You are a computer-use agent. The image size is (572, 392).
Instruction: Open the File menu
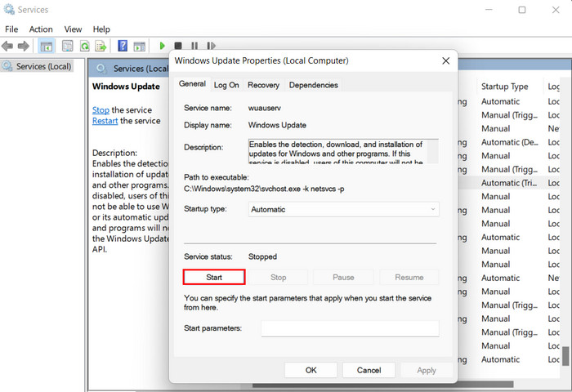11,29
